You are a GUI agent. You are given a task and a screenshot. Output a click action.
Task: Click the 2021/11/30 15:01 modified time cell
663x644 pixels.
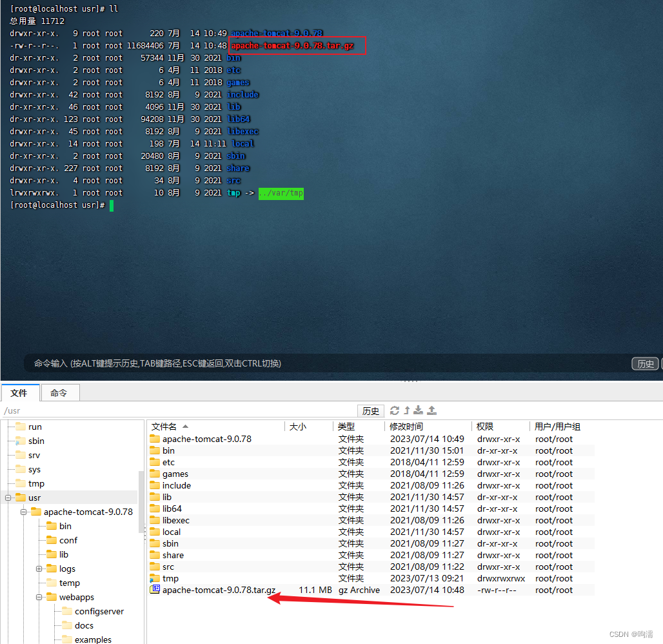click(427, 450)
